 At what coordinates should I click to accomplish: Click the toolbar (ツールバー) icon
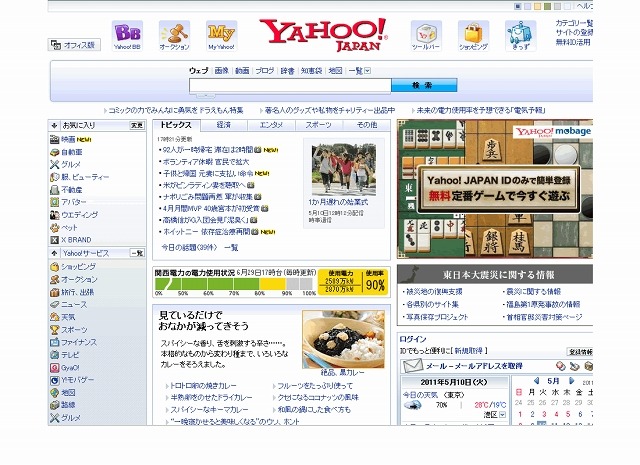tap(425, 33)
